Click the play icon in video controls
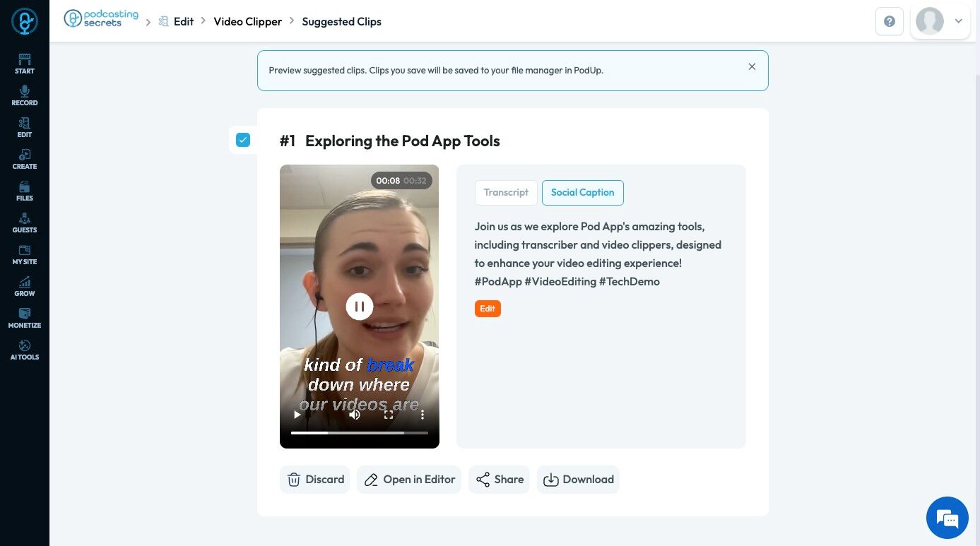980x546 pixels. (x=297, y=415)
